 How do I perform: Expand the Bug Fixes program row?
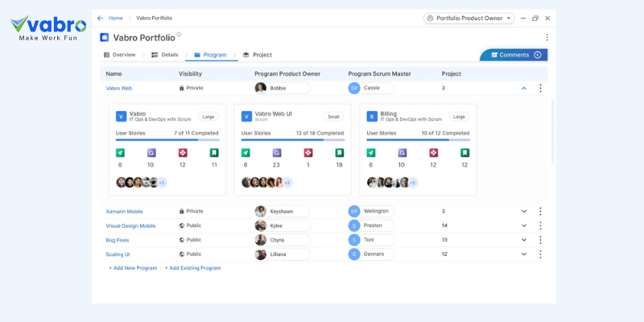pyautogui.click(x=524, y=240)
